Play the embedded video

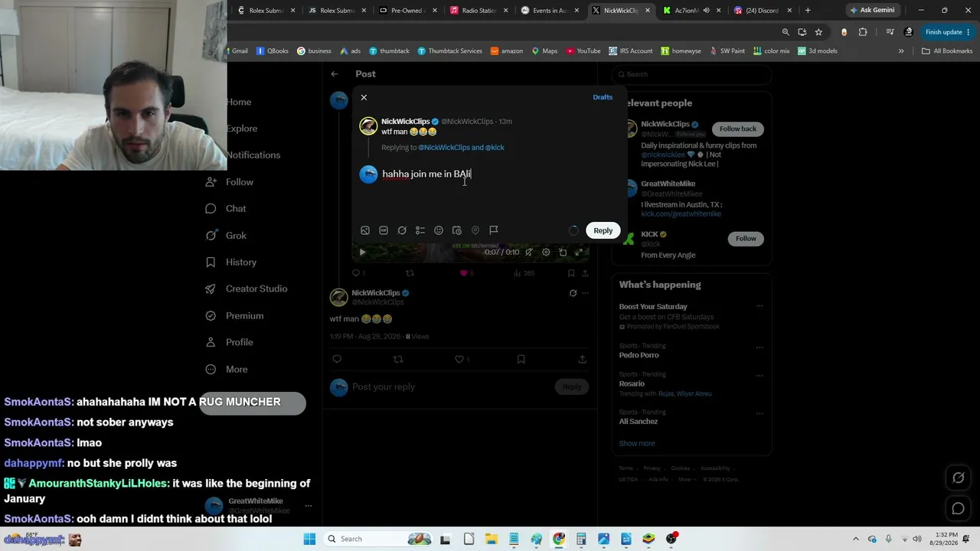coord(362,252)
